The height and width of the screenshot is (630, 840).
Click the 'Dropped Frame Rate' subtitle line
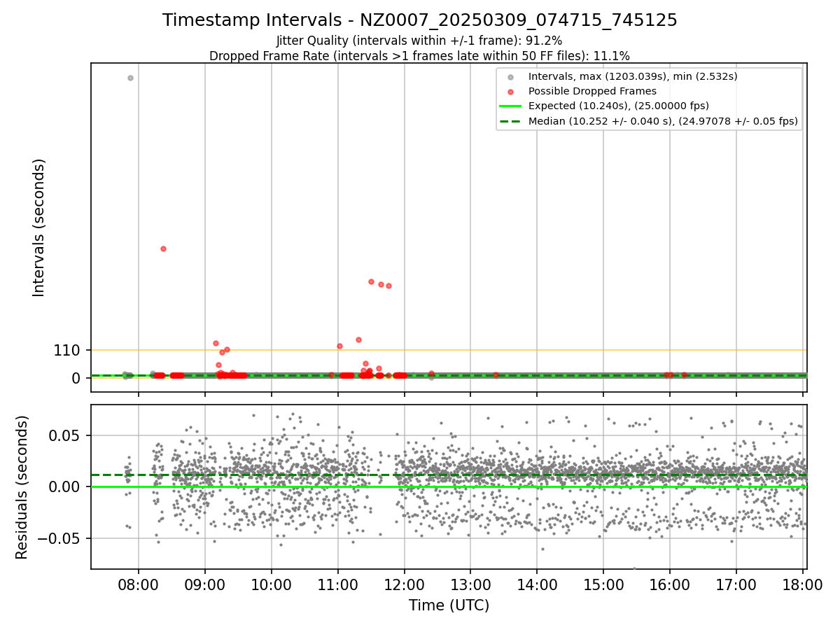(x=419, y=56)
